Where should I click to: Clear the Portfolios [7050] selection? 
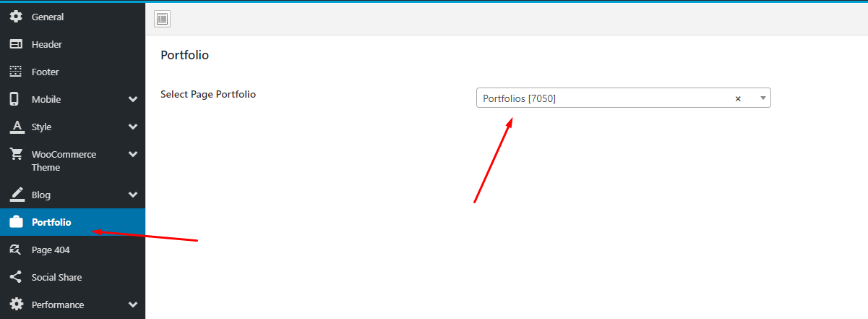tap(738, 99)
